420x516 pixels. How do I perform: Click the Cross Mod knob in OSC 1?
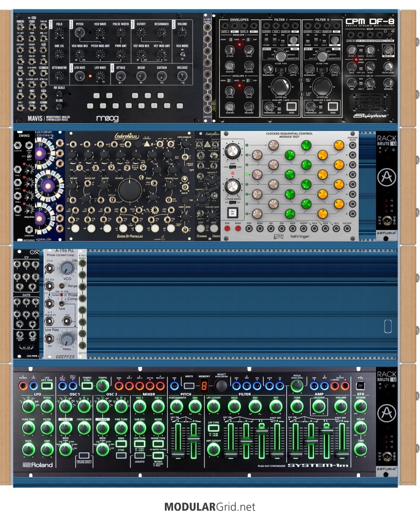coord(84,428)
